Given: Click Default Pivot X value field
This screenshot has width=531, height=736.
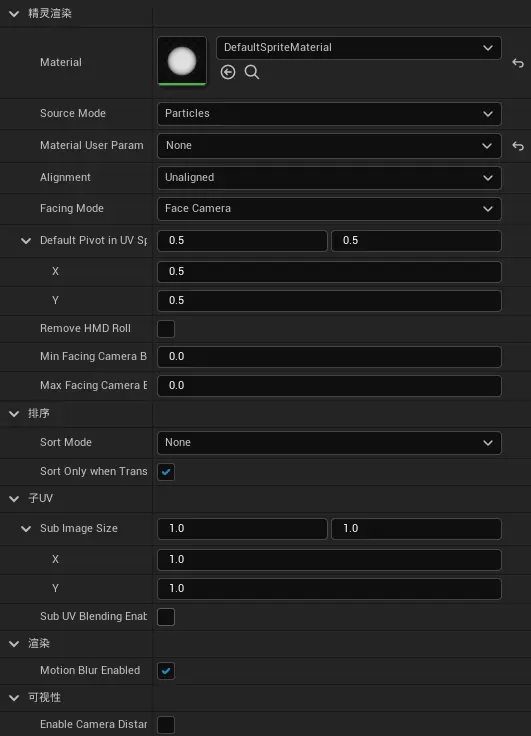Looking at the screenshot, I should (329, 272).
